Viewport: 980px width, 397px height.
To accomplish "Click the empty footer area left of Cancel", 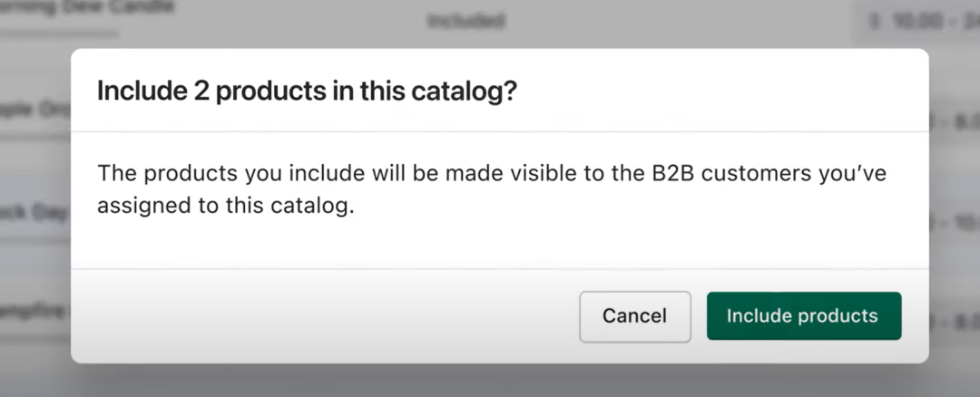I will point(325,315).
